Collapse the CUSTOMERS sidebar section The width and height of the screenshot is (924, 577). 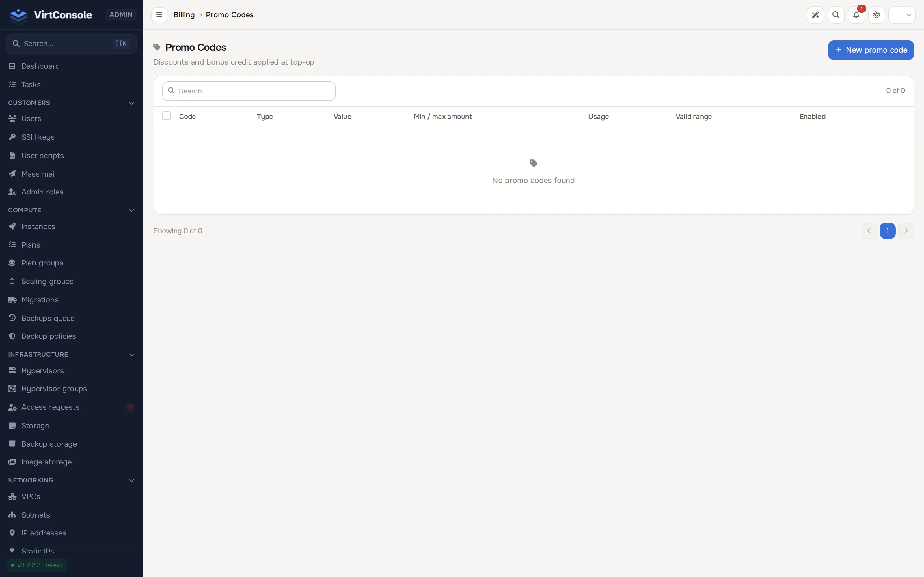pyautogui.click(x=131, y=103)
